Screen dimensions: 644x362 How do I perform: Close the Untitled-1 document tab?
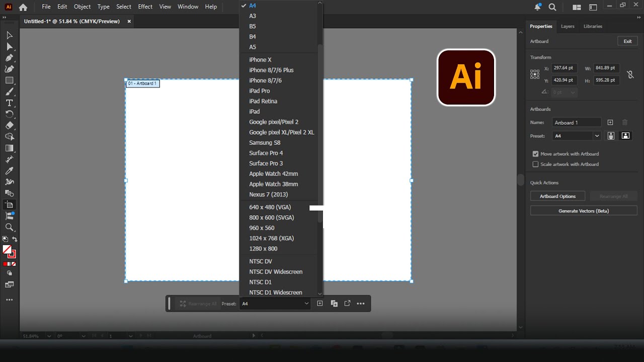tap(129, 21)
